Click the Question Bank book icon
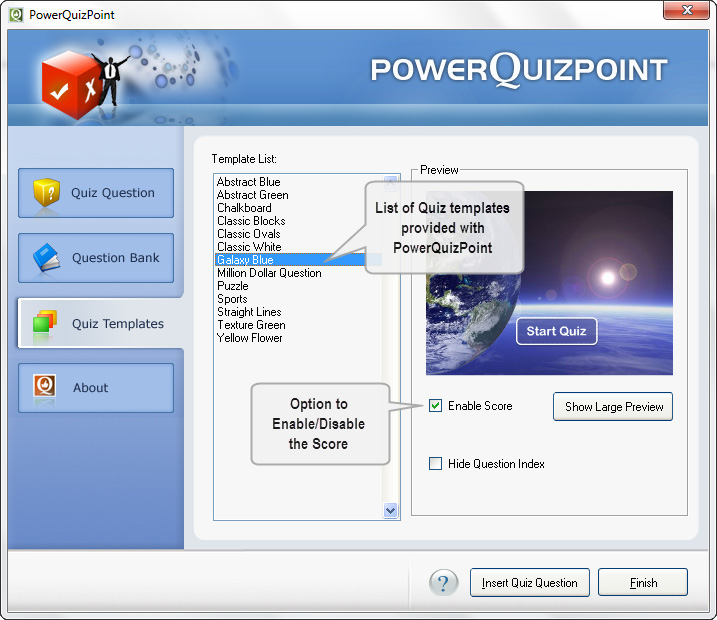 coord(46,258)
